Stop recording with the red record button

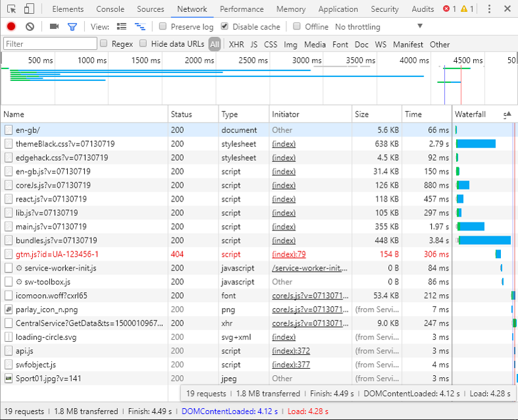pos(11,26)
